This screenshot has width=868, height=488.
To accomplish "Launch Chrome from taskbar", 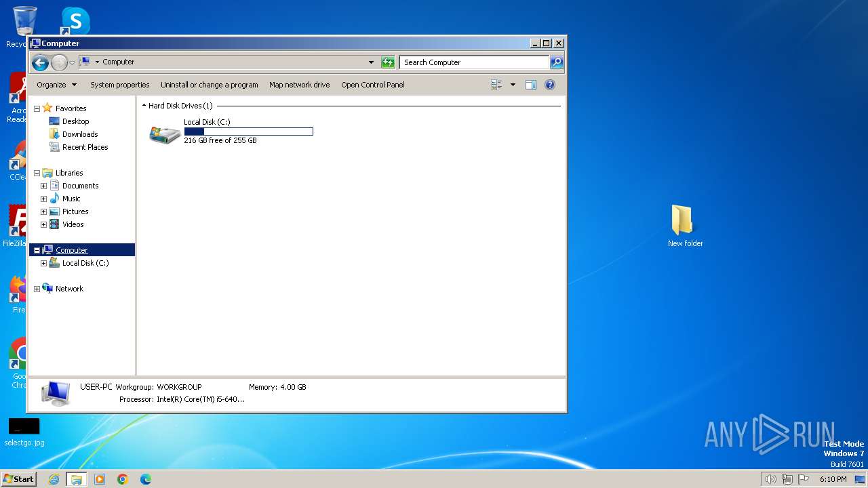I will tap(123, 479).
